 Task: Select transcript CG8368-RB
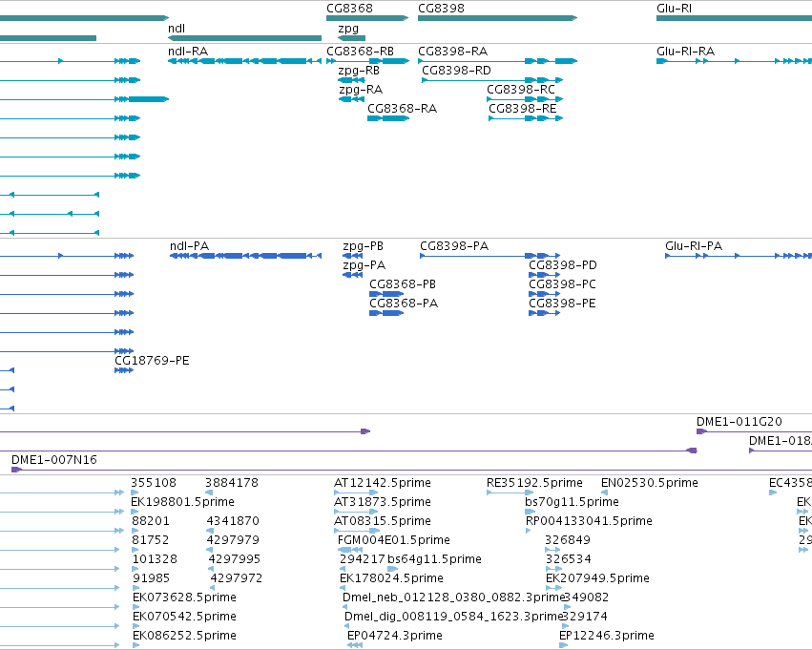click(367, 61)
